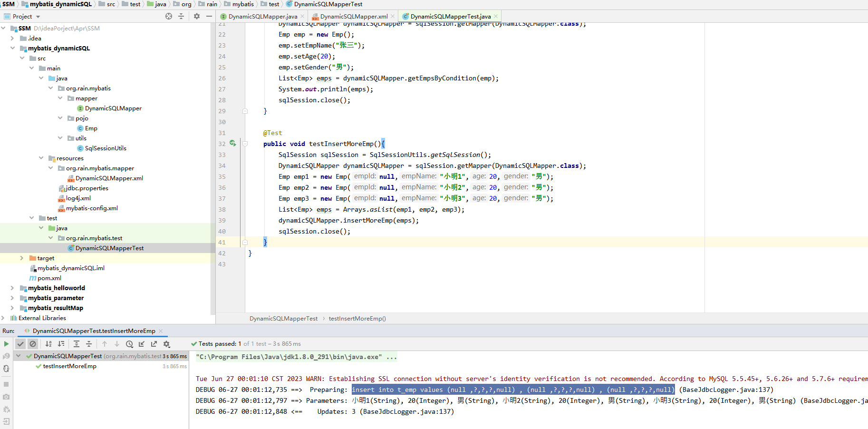Expand the mybatis_helloworld module

point(12,288)
